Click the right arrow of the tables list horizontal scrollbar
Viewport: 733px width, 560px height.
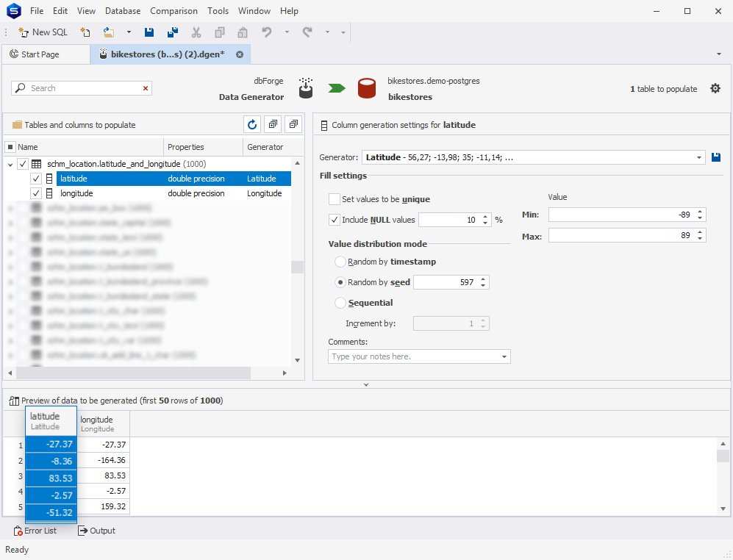click(x=285, y=373)
